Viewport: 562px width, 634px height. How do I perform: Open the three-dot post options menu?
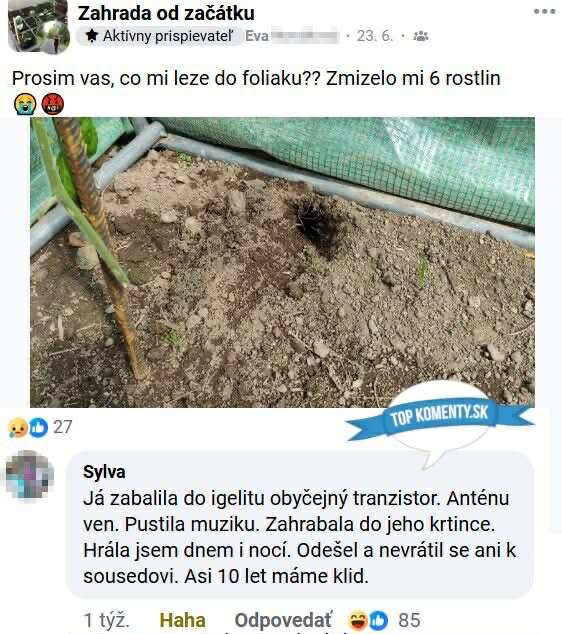(x=544, y=11)
